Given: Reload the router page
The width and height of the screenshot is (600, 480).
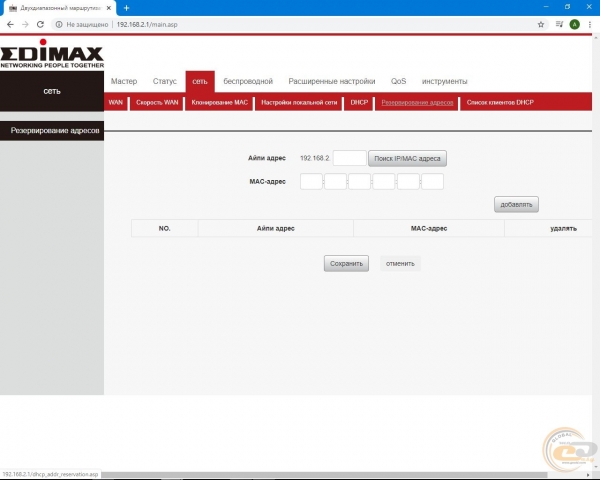Looking at the screenshot, I should (40, 24).
